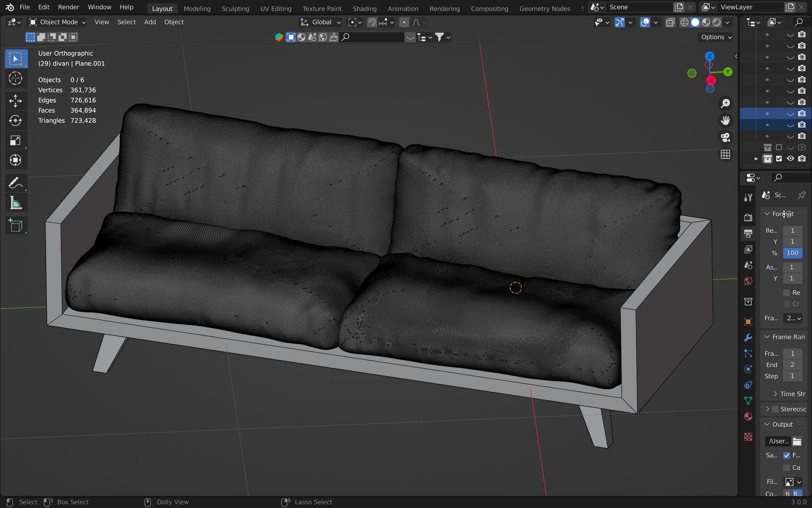Open the Render menu
This screenshot has height=508, width=812.
pos(69,7)
